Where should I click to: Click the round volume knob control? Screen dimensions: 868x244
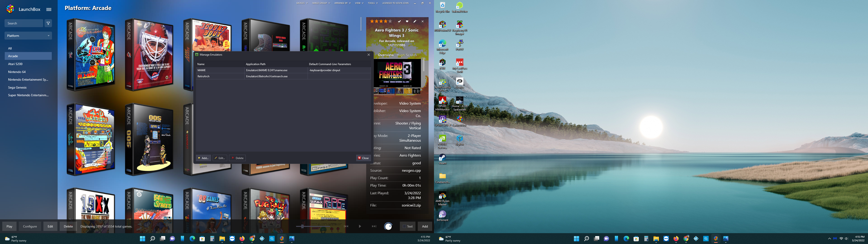coord(388,226)
